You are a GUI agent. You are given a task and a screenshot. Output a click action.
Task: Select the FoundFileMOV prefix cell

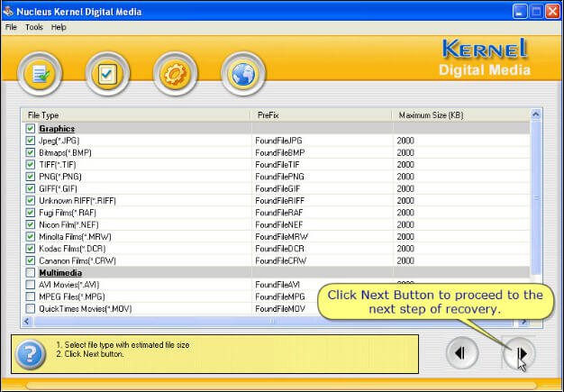(x=280, y=308)
